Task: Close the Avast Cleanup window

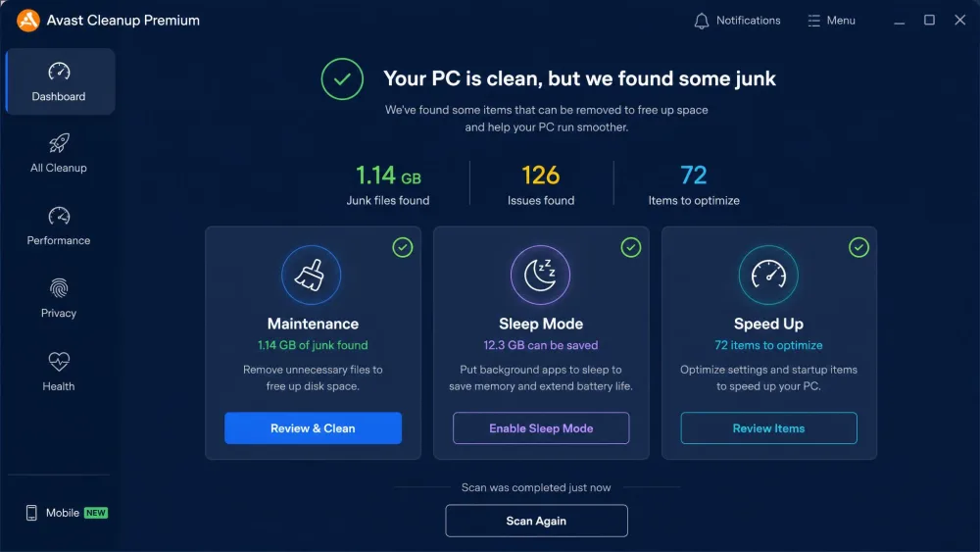Action: pos(960,20)
